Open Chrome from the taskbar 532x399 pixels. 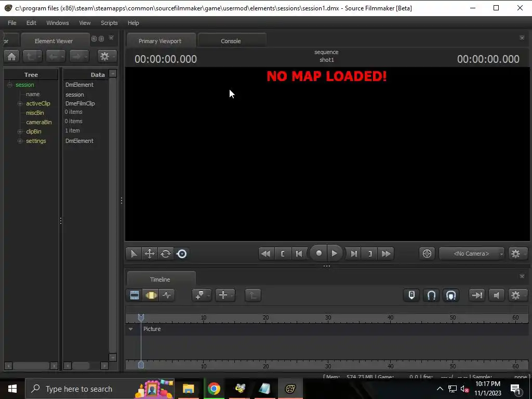pos(214,389)
